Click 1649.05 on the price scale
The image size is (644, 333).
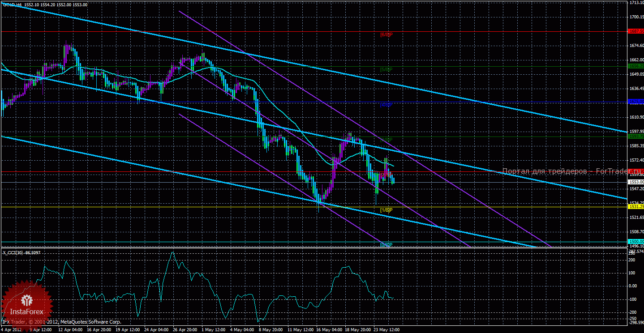(x=636, y=74)
